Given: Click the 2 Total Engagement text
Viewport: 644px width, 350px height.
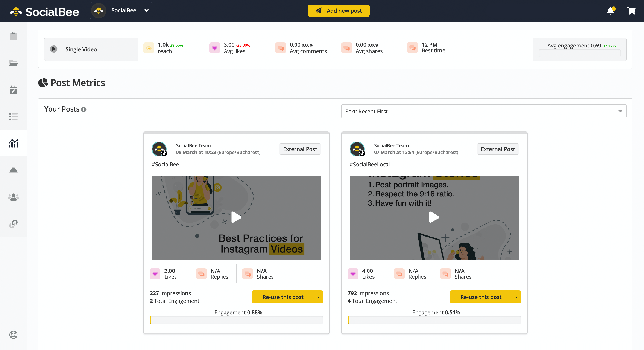Looking at the screenshot, I should (175, 301).
